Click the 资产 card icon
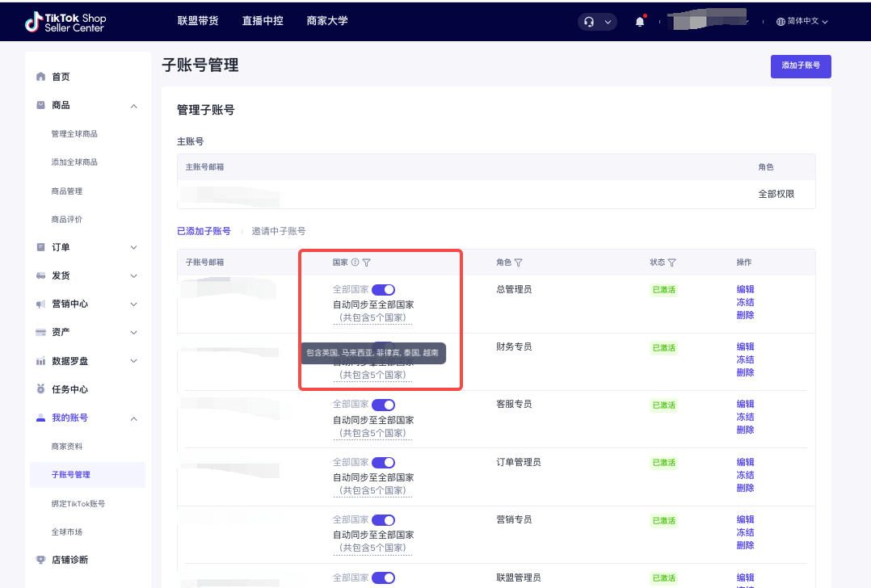The height and width of the screenshot is (588, 871). [x=40, y=332]
